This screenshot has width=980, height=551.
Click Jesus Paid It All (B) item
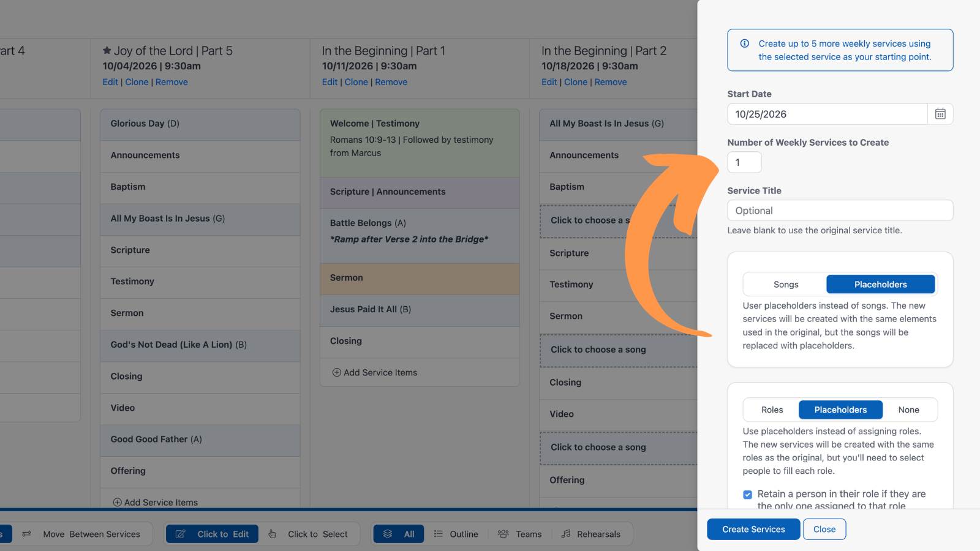pyautogui.click(x=420, y=310)
